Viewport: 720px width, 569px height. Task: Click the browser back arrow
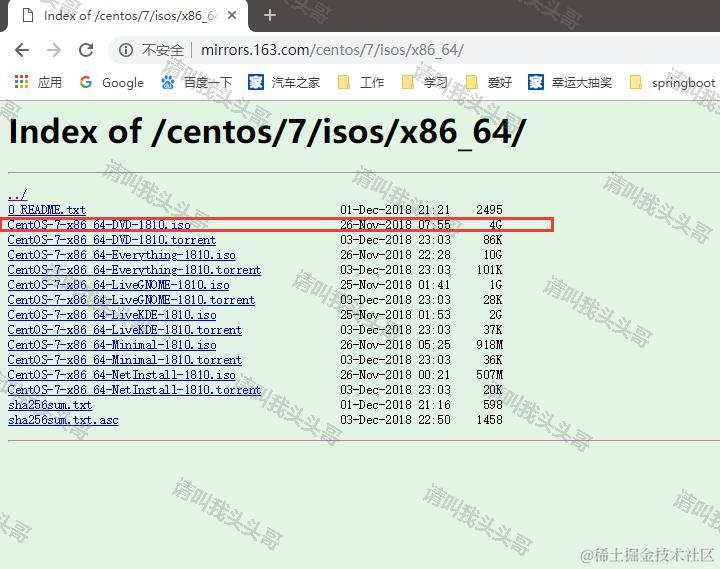click(x=22, y=50)
